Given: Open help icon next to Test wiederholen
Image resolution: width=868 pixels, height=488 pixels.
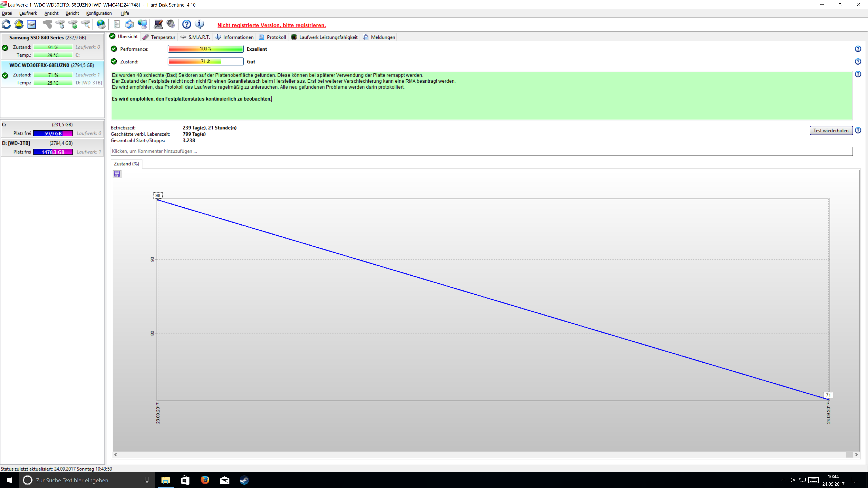Looking at the screenshot, I should [858, 130].
